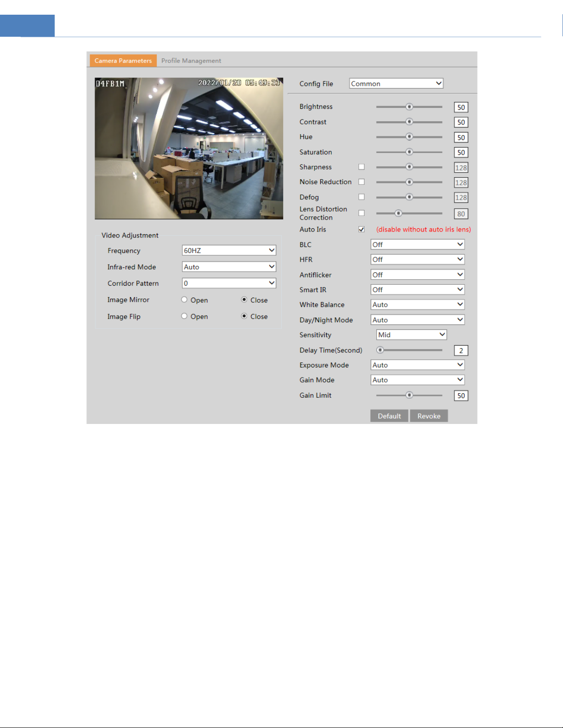Click the Brightness value field

click(461, 107)
